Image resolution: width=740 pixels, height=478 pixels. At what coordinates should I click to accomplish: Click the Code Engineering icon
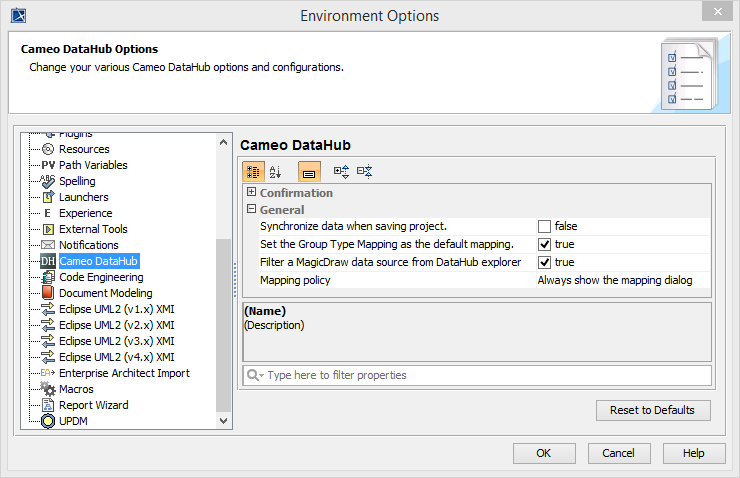(x=48, y=277)
